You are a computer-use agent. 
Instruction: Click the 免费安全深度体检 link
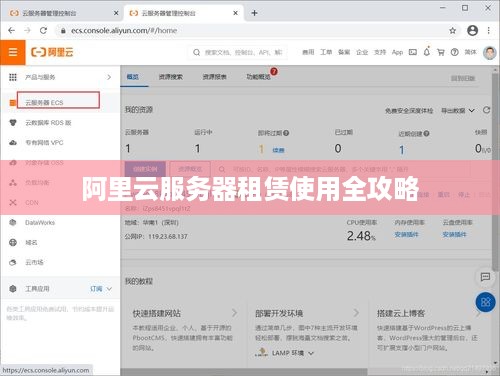pos(409,110)
